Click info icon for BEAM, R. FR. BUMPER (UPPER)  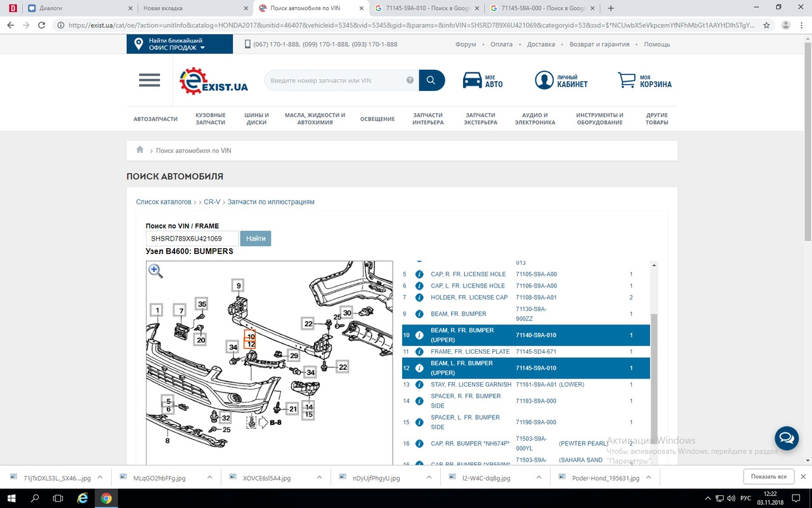(419, 335)
